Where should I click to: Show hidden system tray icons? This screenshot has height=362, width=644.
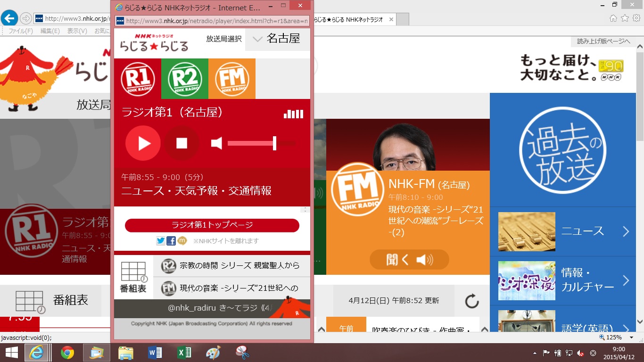[x=535, y=353]
